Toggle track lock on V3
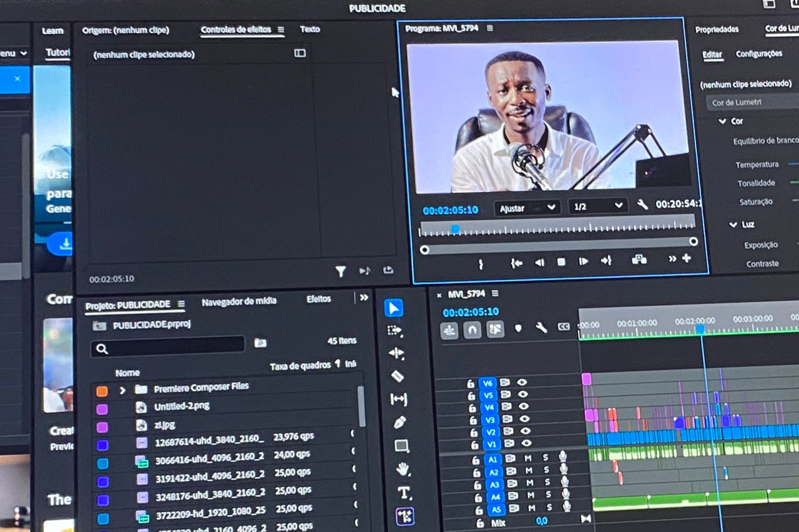The image size is (799, 532). click(471, 420)
